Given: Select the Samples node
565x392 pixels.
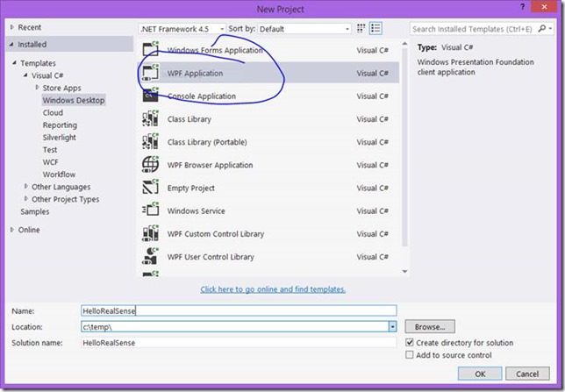Looking at the screenshot, I should point(35,211).
